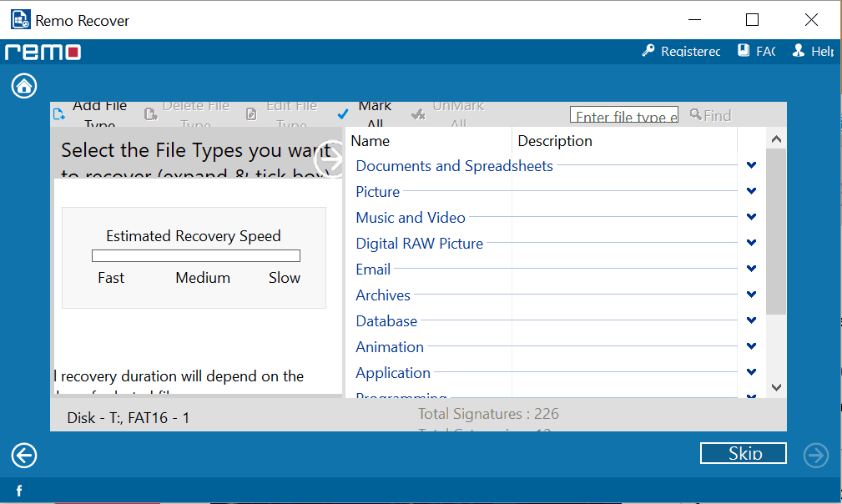Viewport: 842px width, 504px height.
Task: Open the Help link
Action: click(822, 52)
